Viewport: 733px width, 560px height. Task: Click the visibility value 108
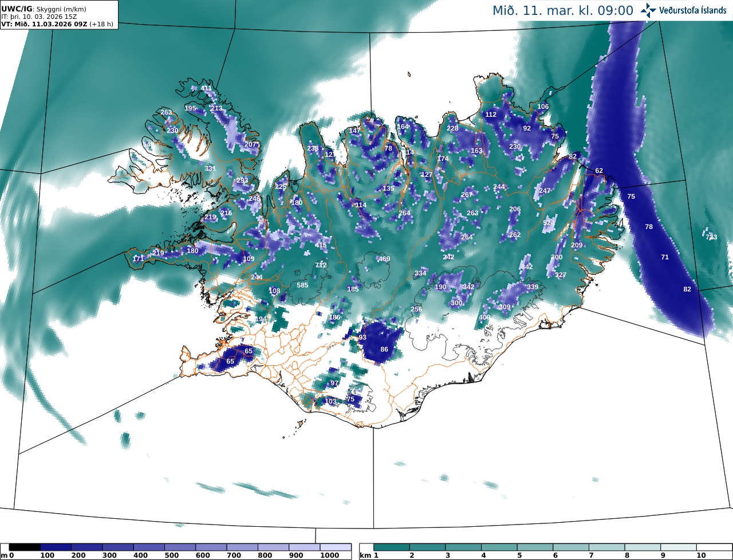coord(275,291)
